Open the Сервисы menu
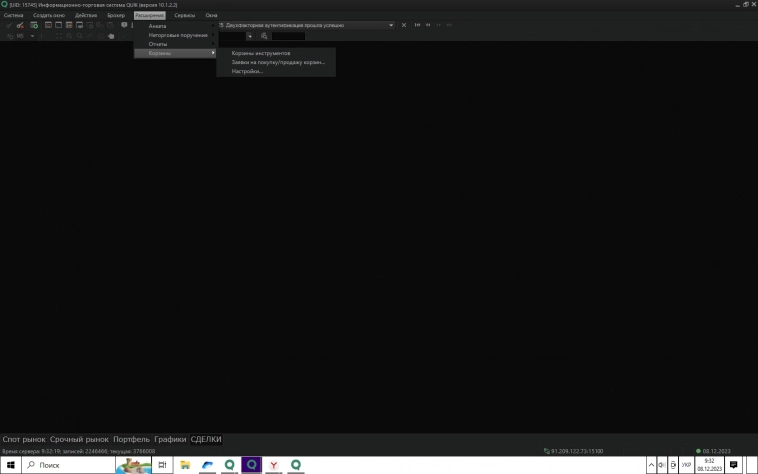758x474 pixels. [x=185, y=16]
